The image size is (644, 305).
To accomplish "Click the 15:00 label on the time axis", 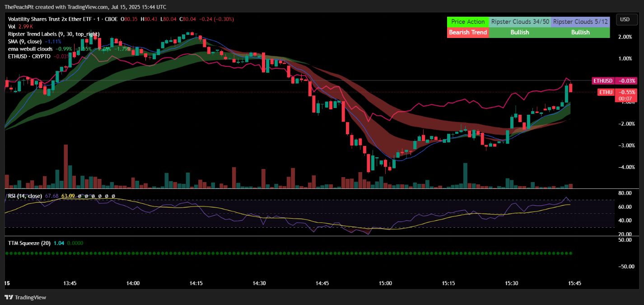I will click(x=385, y=283).
